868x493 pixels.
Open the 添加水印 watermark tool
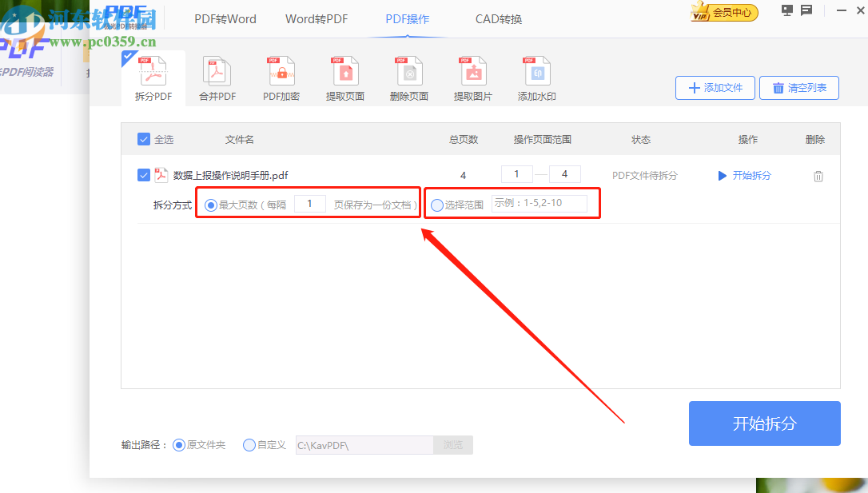pos(536,76)
